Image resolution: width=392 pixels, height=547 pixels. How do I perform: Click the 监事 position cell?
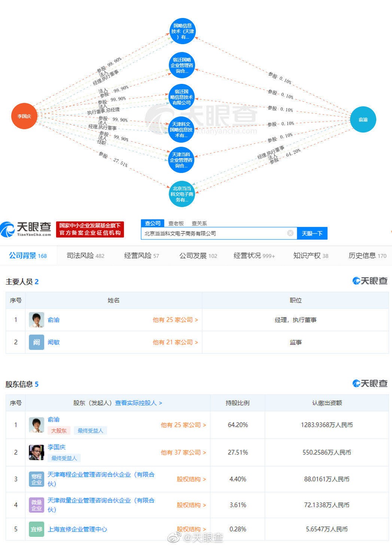click(x=295, y=342)
